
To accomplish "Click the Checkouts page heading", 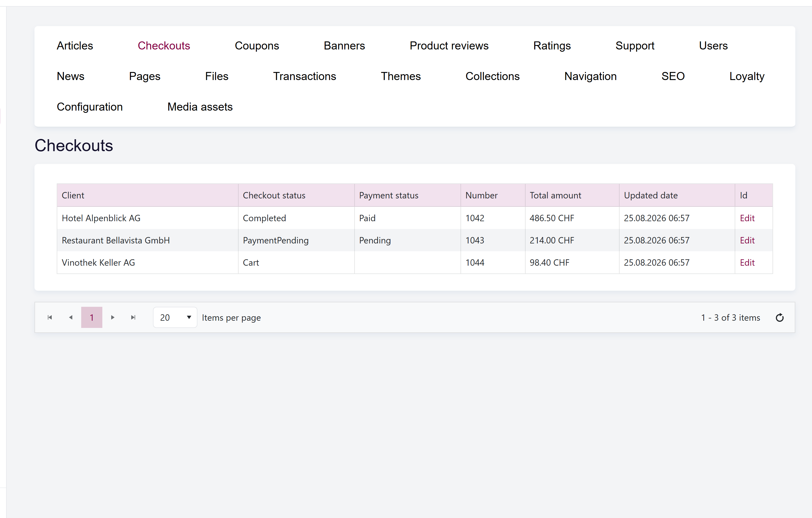I will [74, 145].
